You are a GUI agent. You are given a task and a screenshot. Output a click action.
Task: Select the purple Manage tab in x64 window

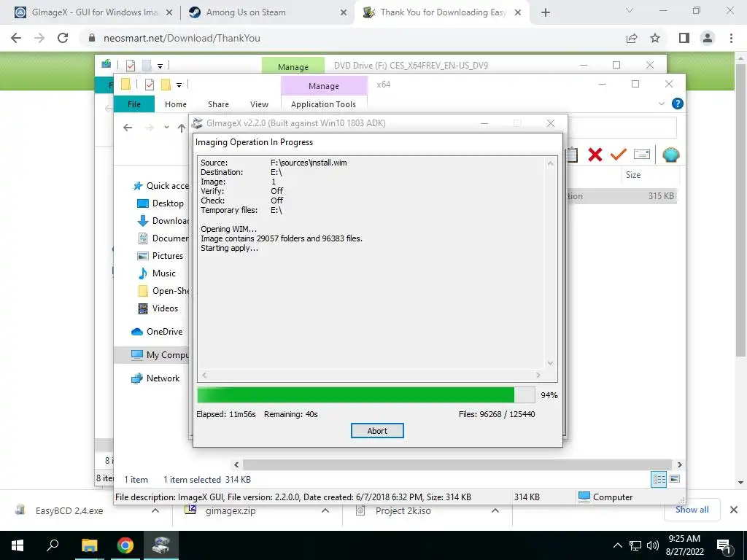point(324,86)
